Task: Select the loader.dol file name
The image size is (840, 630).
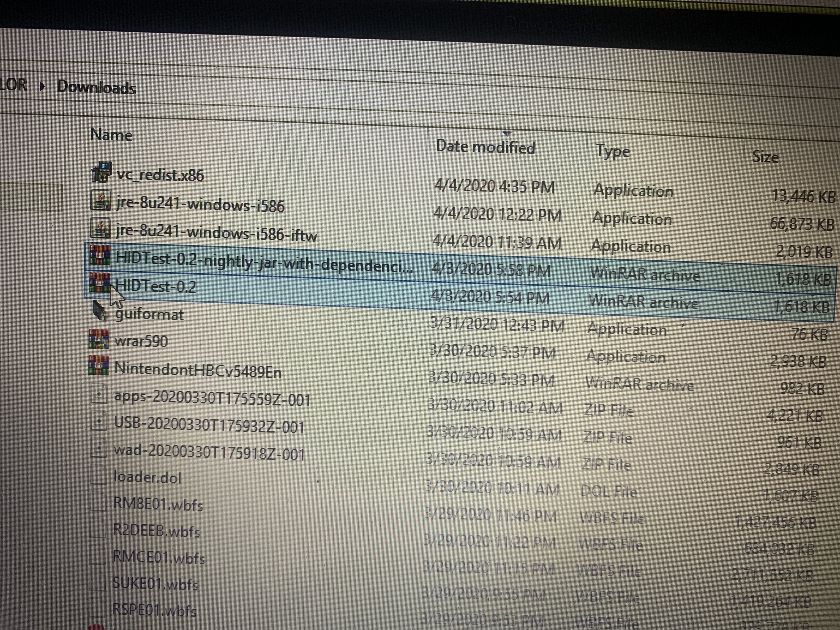Action: click(147, 477)
